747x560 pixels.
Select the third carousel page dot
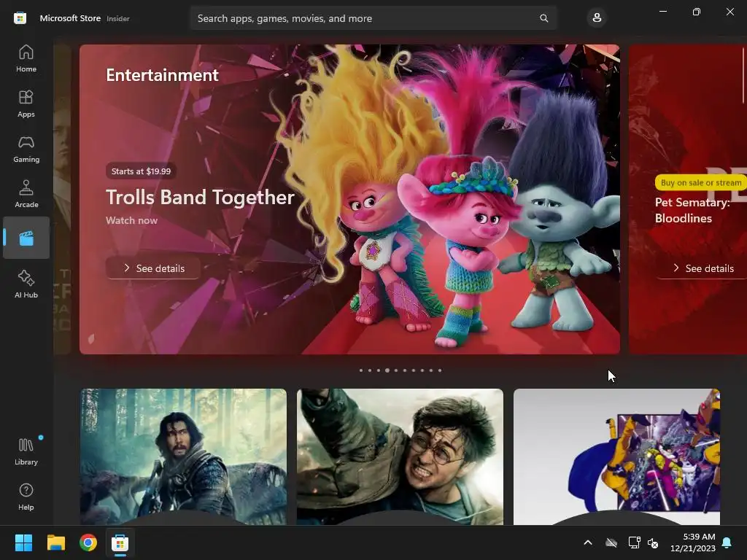point(379,370)
